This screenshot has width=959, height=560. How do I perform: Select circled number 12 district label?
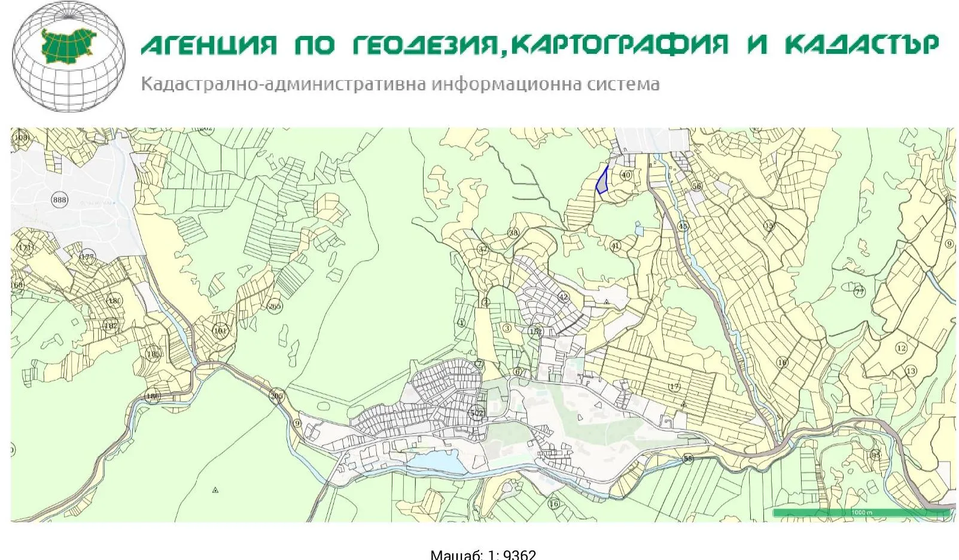click(x=901, y=348)
